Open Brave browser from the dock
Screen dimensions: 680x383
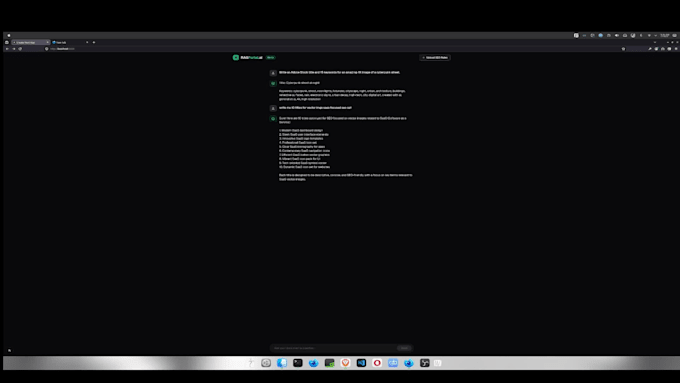click(x=345, y=363)
